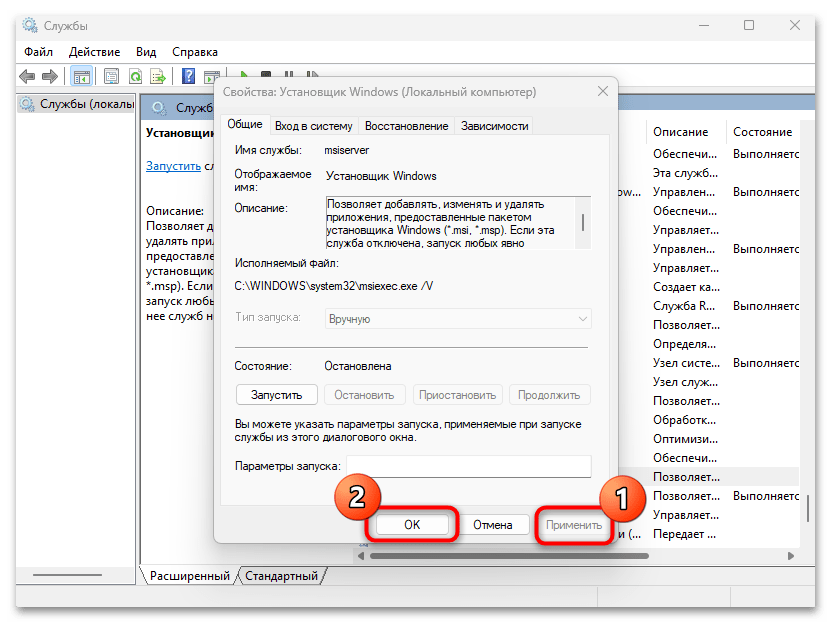The height and width of the screenshot is (623, 831).
Task: Click the service name value msiserver
Action: click(x=347, y=150)
